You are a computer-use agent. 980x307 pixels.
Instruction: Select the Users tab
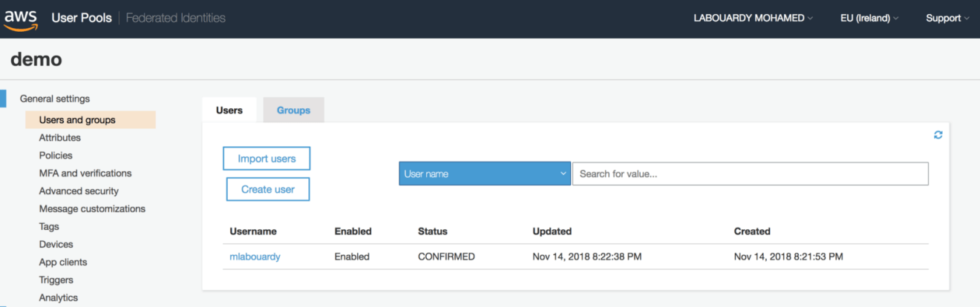pyautogui.click(x=229, y=110)
